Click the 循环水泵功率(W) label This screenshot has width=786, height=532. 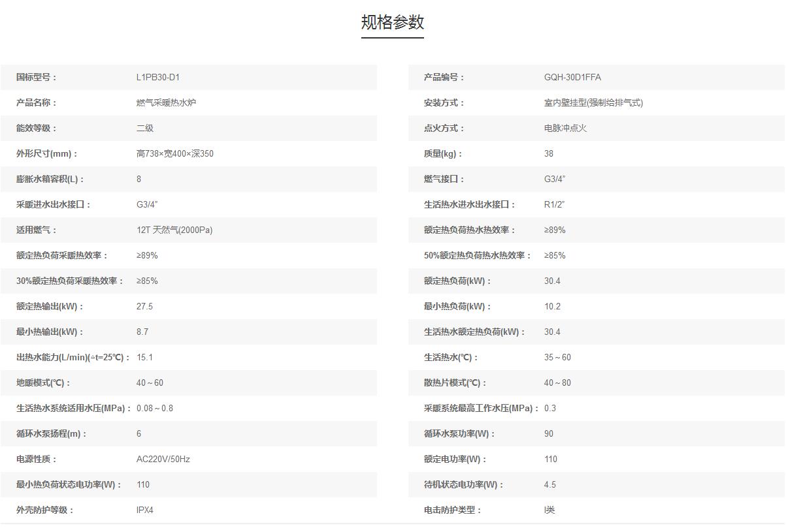click(460, 433)
